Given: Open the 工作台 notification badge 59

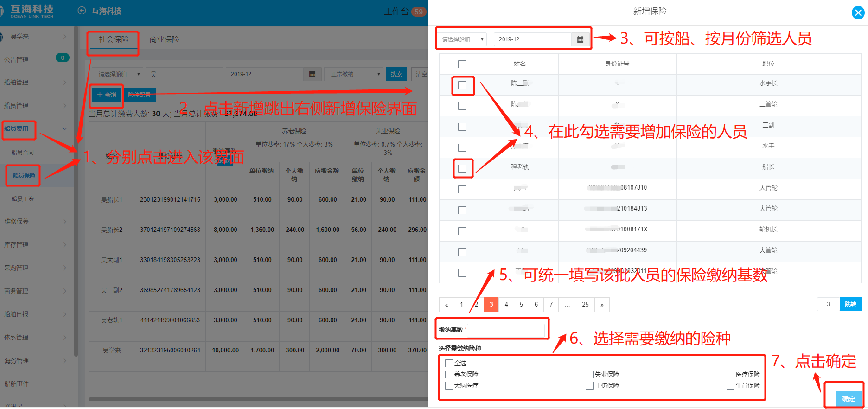Looking at the screenshot, I should pos(419,12).
